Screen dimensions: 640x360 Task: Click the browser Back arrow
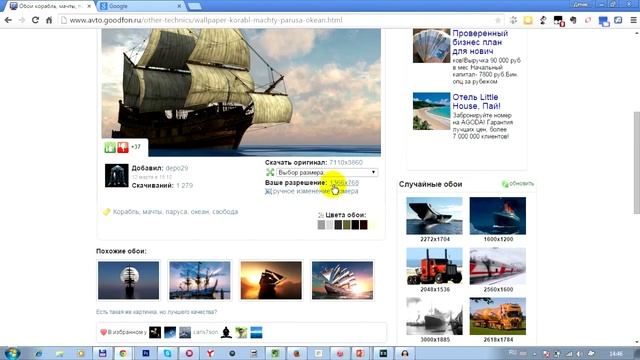[x=8, y=20]
